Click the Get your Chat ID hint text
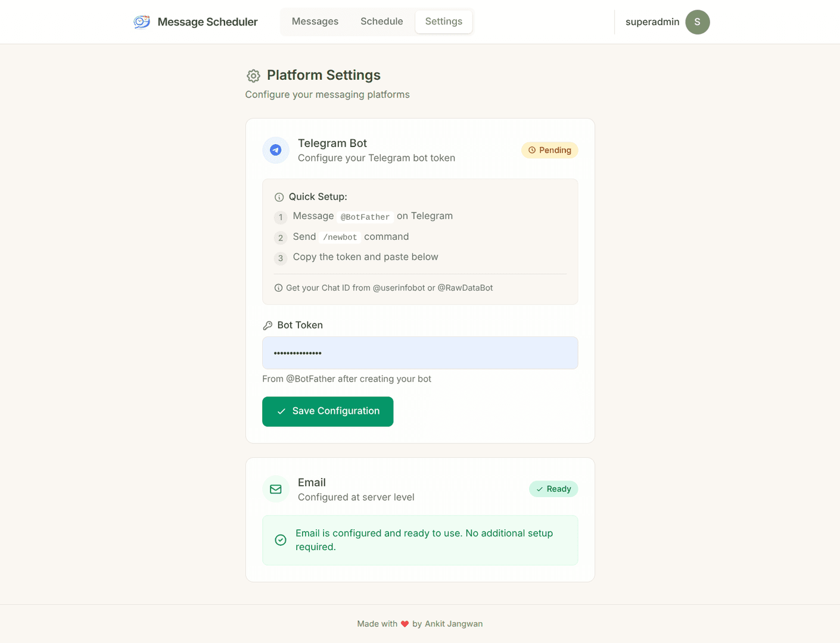 click(390, 288)
